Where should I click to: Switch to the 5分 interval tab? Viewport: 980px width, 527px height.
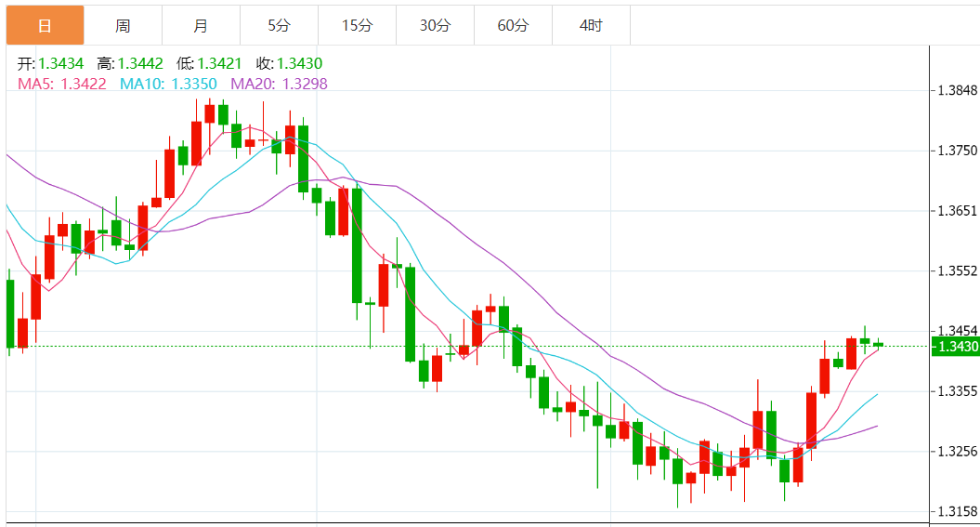pos(279,25)
